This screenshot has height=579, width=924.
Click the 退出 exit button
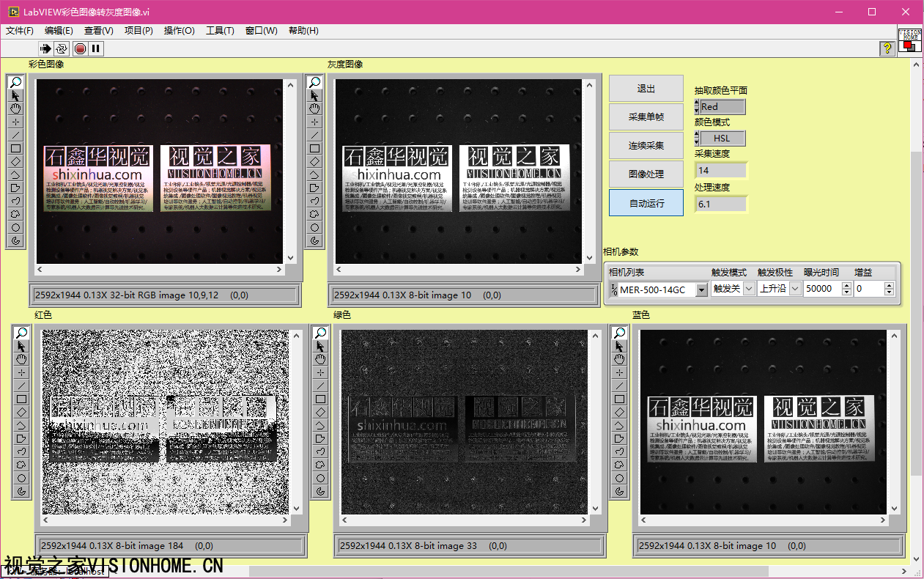[x=646, y=89]
